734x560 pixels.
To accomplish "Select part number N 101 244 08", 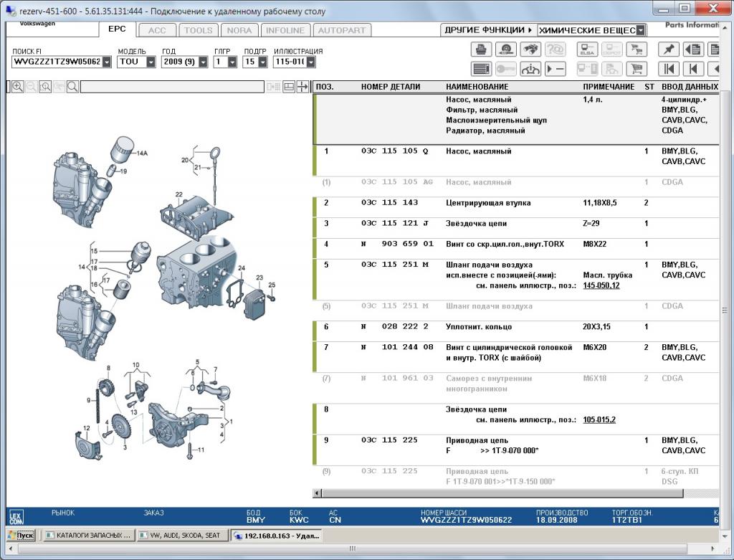I will pyautogui.click(x=397, y=348).
